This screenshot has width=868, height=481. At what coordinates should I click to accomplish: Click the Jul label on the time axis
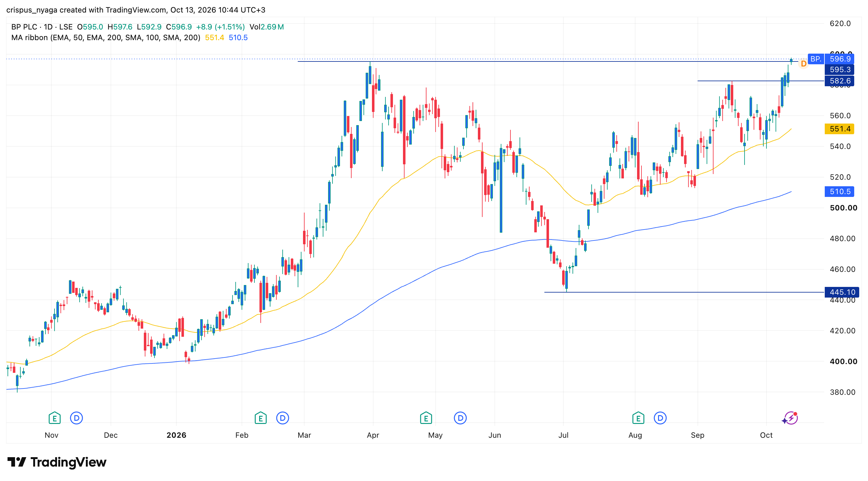tap(563, 435)
